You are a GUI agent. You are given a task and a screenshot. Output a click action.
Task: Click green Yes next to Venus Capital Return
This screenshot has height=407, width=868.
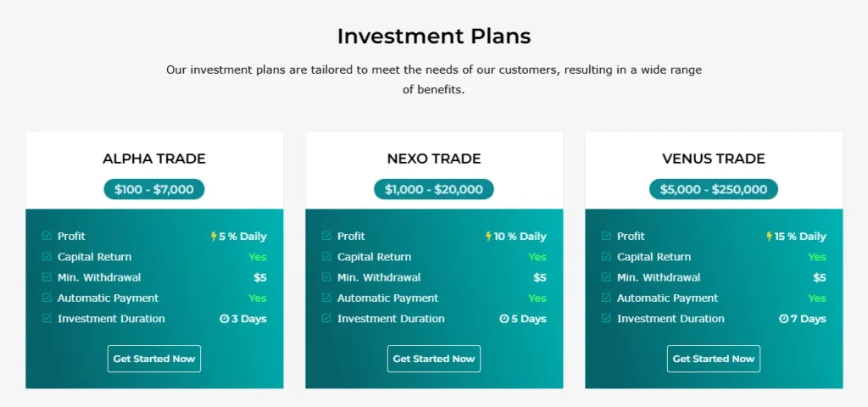point(816,257)
